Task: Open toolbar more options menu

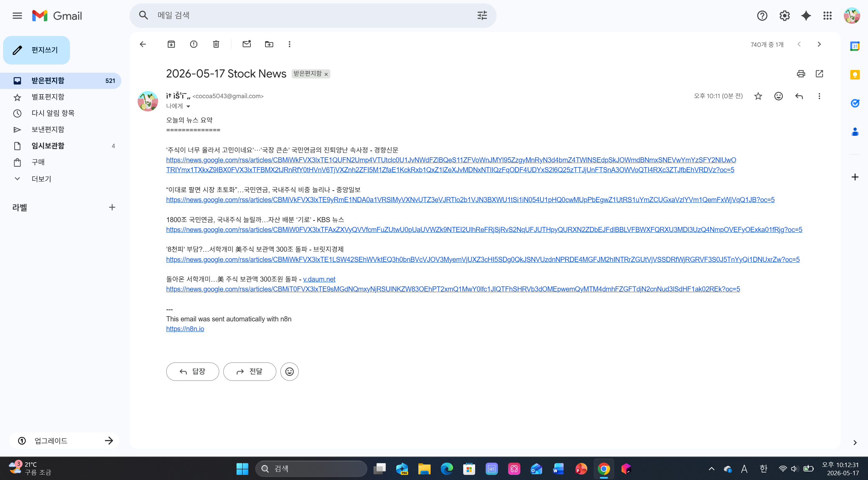Action: click(290, 44)
